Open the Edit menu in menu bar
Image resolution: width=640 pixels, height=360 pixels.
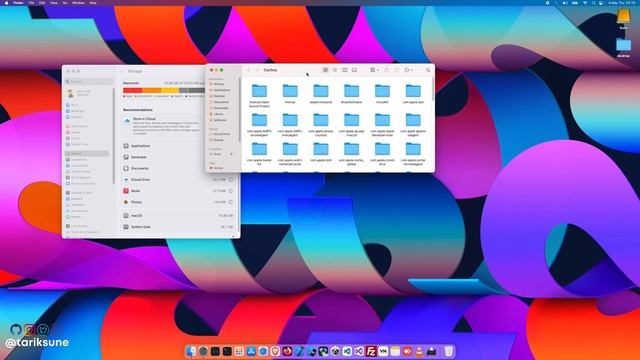point(42,2)
